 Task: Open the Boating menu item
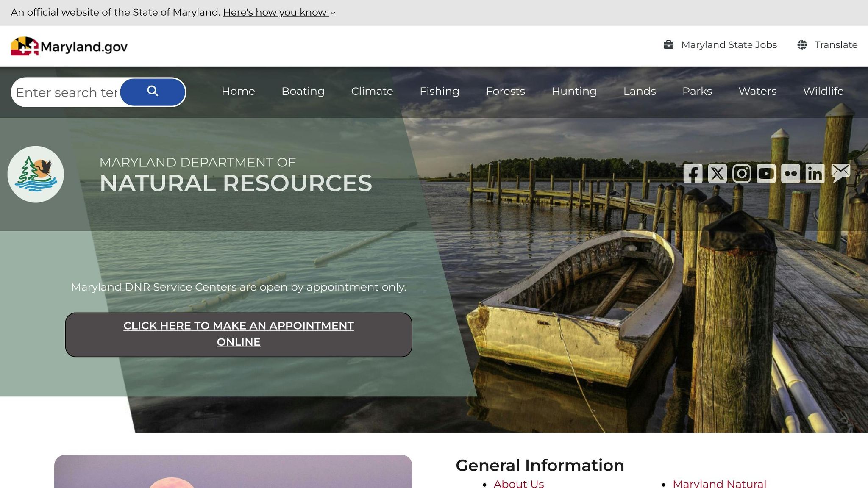(303, 91)
